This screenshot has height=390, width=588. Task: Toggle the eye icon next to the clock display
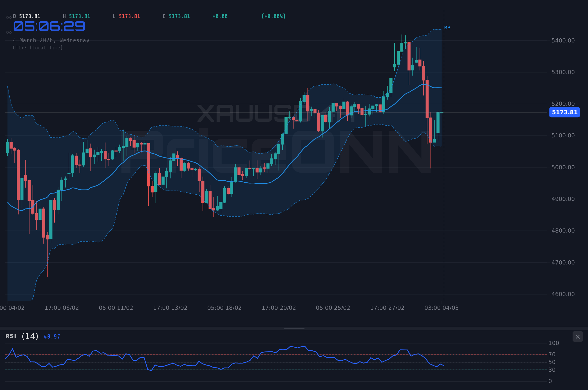pos(8,32)
